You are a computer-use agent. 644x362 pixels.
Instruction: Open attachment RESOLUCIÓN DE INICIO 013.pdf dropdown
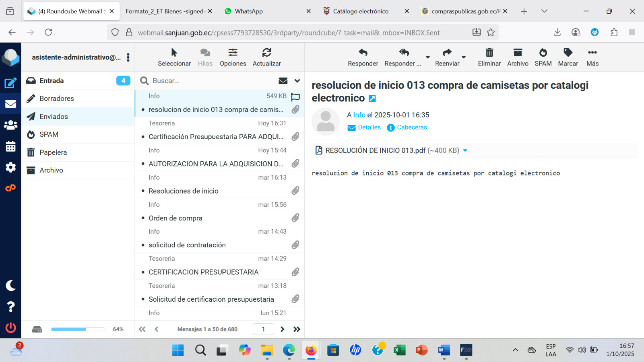[465, 150]
